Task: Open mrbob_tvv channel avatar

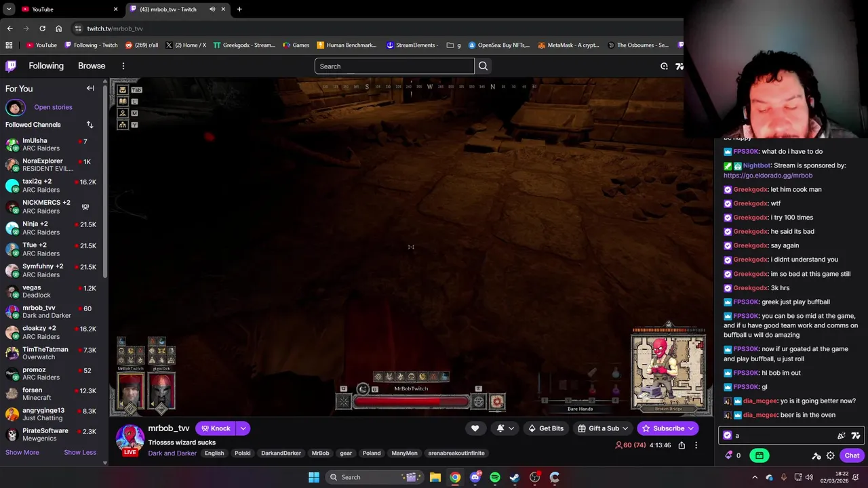Action: [130, 437]
